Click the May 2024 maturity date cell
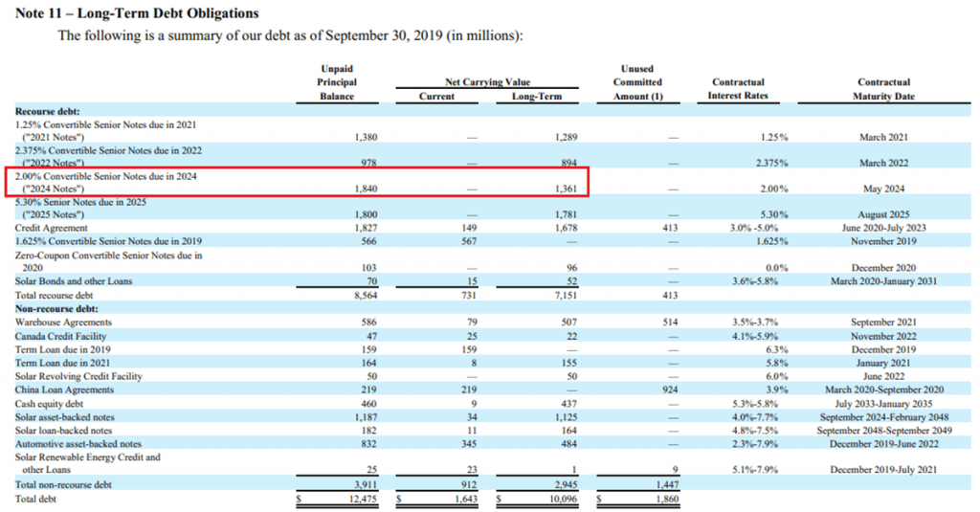Image resolution: width=980 pixels, height=512 pixels. click(x=882, y=189)
